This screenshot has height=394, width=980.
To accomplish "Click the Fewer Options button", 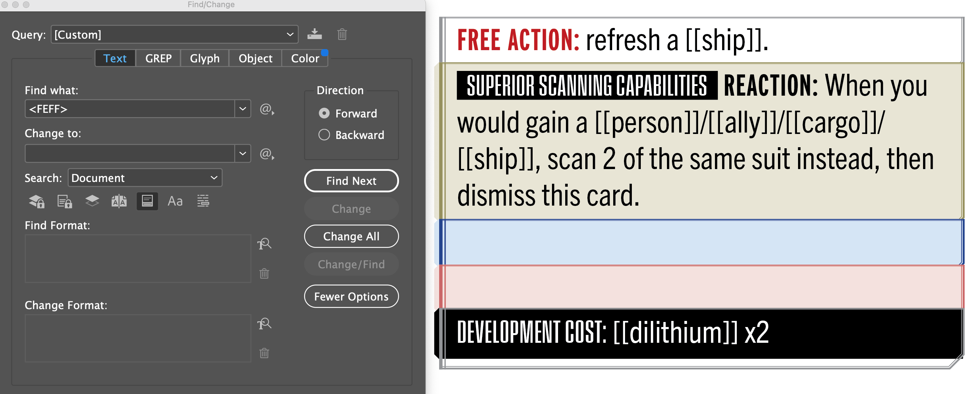I will click(x=352, y=297).
